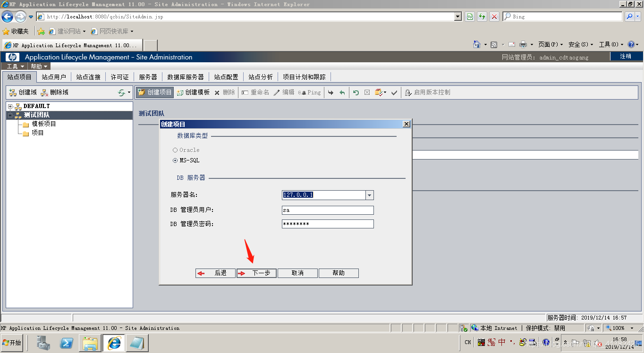Image resolution: width=644 pixels, height=353 pixels.
Task: Click the IE refresh page icon
Action: (482, 17)
